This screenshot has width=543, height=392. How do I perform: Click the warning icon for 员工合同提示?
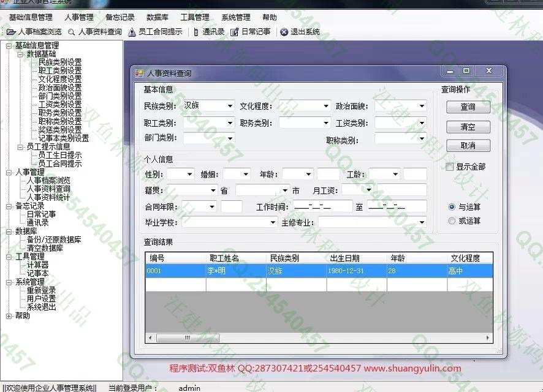click(x=132, y=32)
